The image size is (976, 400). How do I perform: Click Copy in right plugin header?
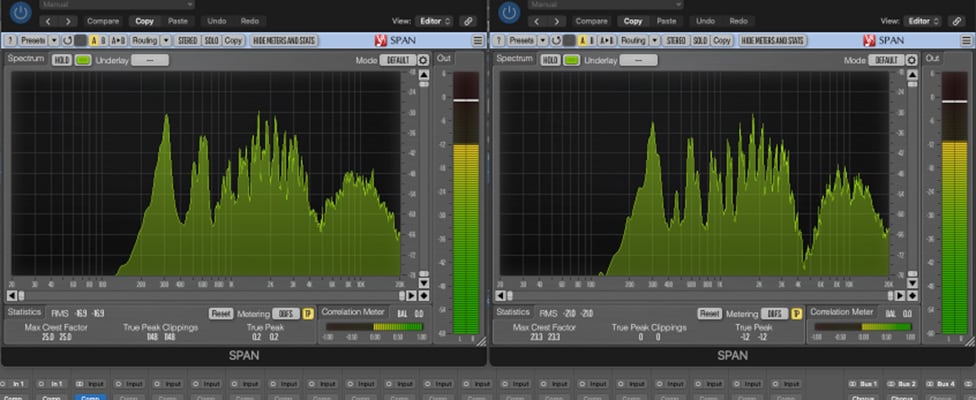click(x=633, y=21)
